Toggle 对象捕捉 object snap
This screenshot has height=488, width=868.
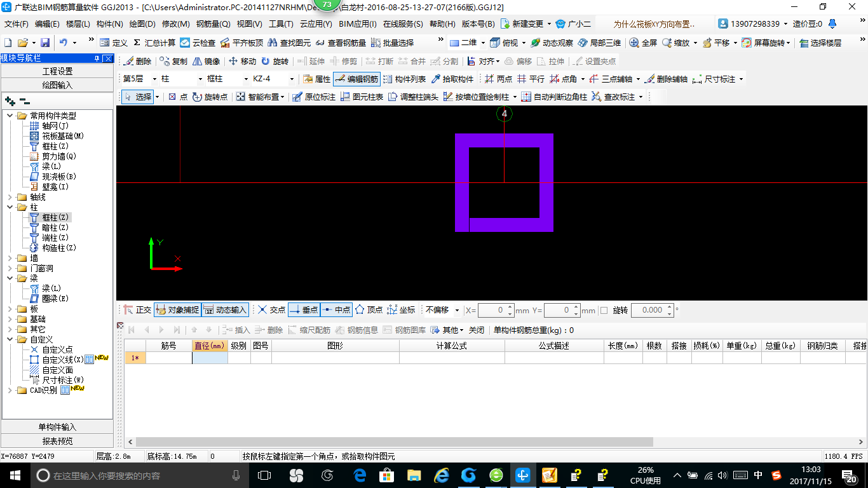click(x=177, y=310)
